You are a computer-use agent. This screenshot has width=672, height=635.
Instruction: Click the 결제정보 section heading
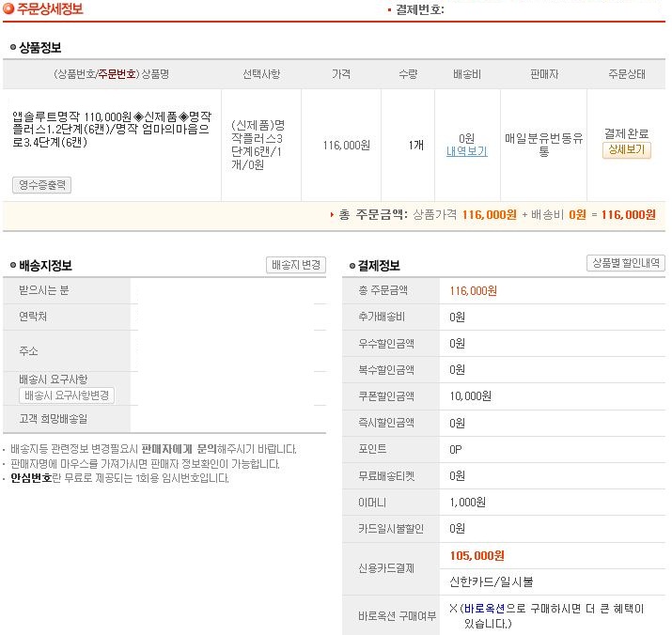(379, 266)
